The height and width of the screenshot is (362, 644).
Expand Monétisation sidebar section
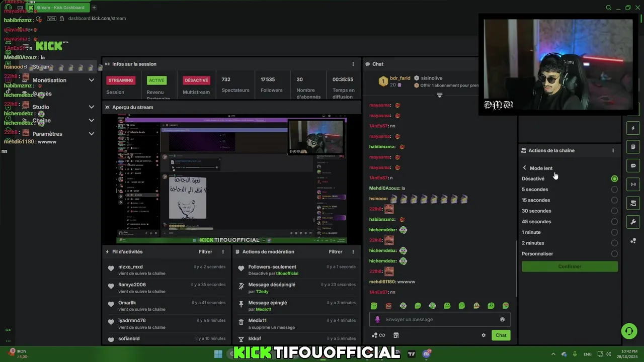tap(91, 80)
